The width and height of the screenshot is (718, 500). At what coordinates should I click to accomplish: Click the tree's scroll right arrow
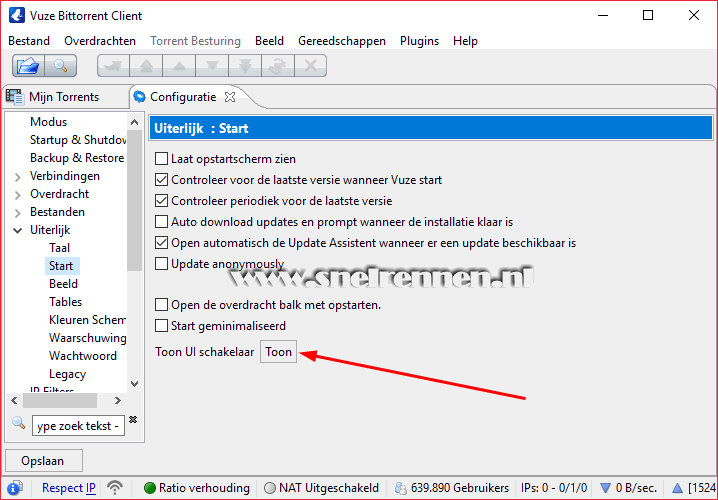point(118,400)
